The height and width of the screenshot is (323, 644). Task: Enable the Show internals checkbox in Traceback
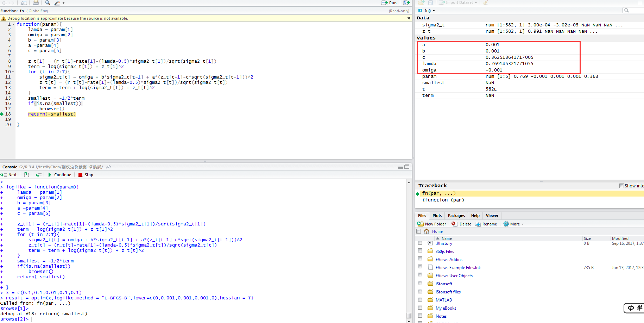coord(621,186)
